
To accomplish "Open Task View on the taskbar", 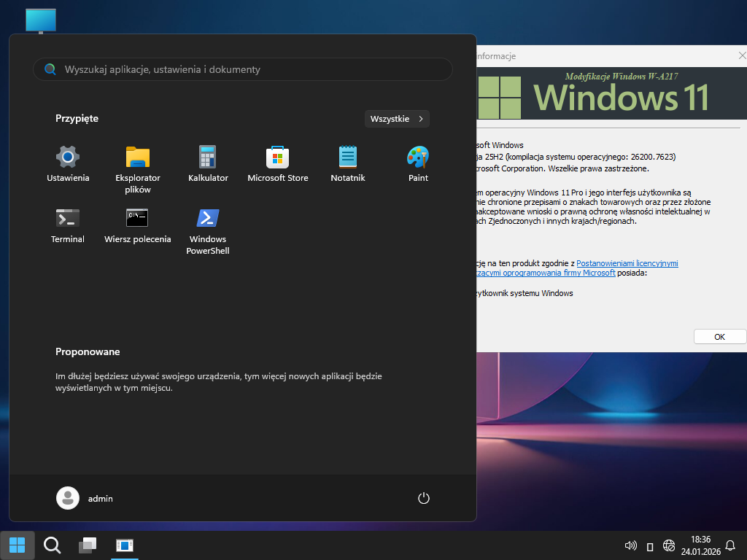I will (88, 545).
